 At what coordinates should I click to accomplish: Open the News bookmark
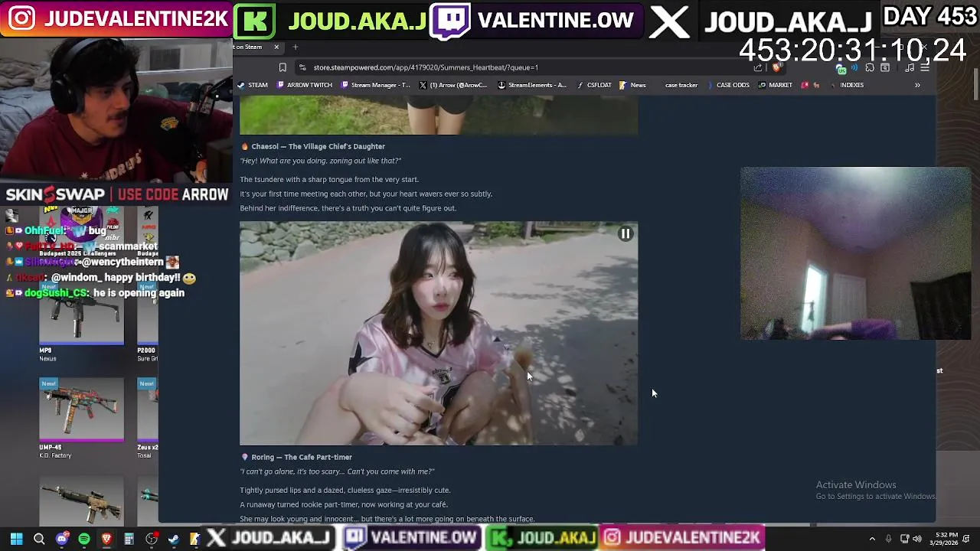point(632,85)
